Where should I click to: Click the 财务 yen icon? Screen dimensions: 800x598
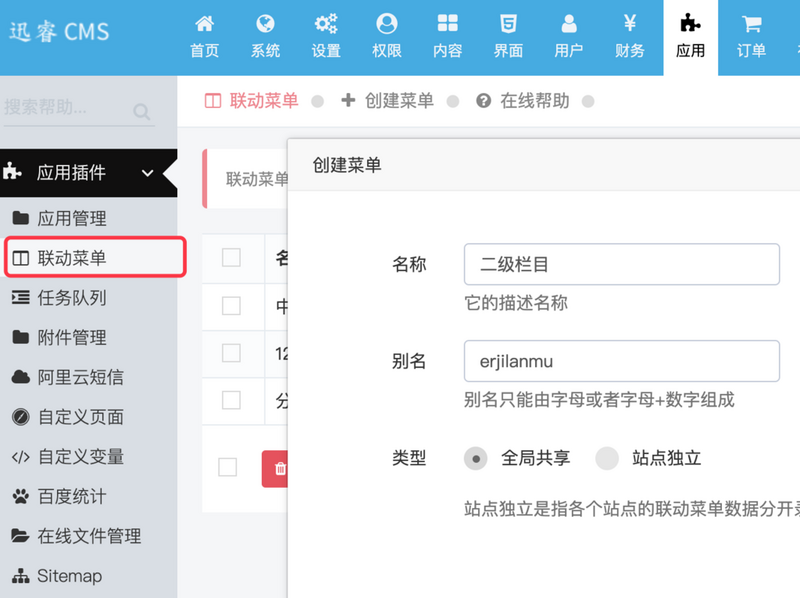click(x=630, y=23)
